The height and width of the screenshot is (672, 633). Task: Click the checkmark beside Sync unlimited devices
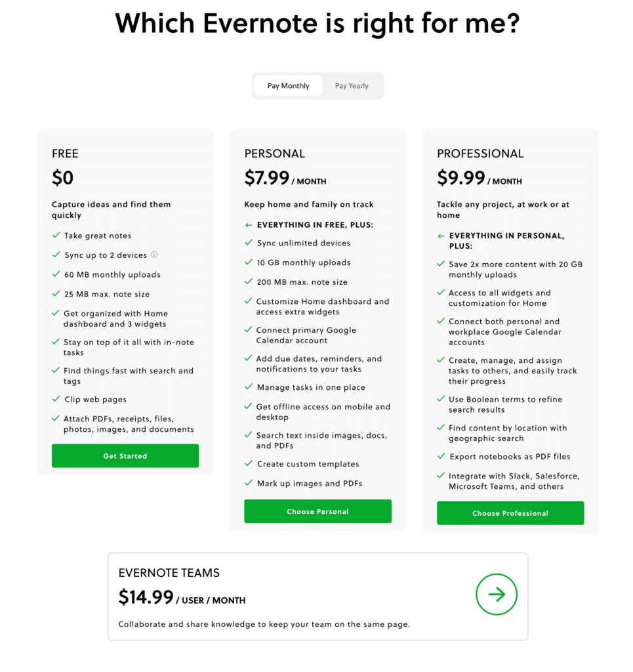click(249, 243)
